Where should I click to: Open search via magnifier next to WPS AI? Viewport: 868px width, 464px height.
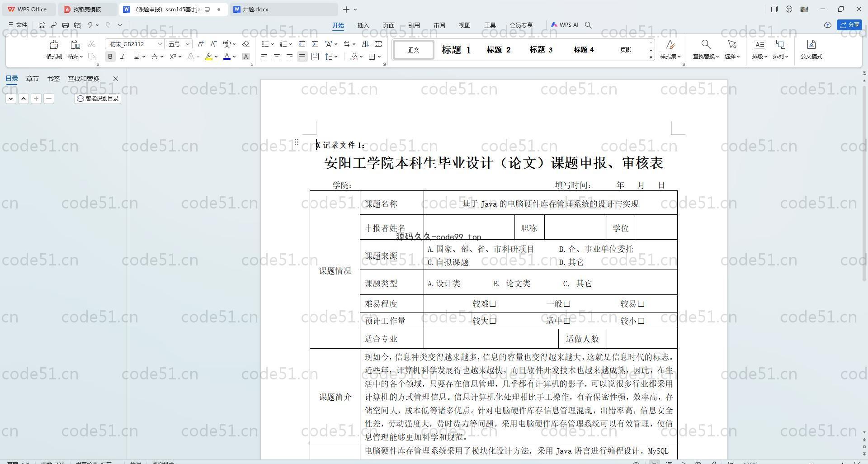[588, 25]
